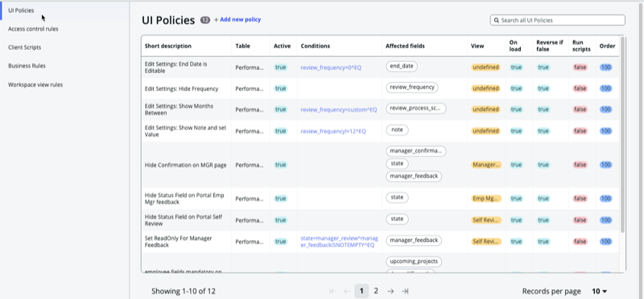Click the end_date field chip
Image resolution: width=644 pixels, height=299 pixels.
pyautogui.click(x=402, y=67)
